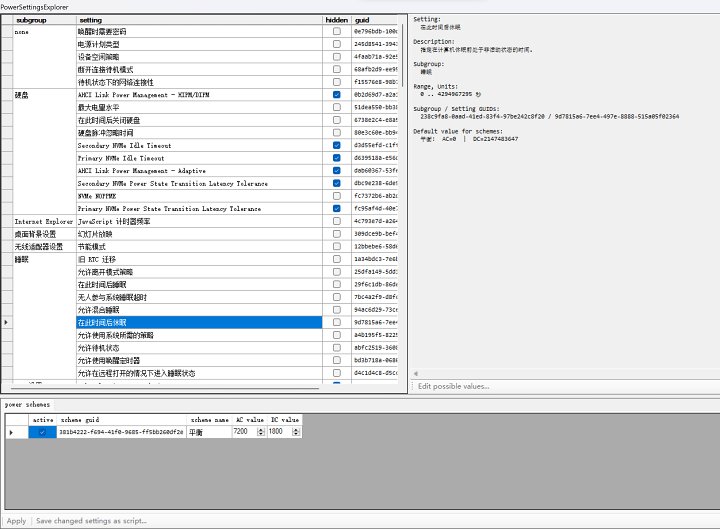Click Save changed settings as script
This screenshot has height=529, width=720.
click(91, 520)
